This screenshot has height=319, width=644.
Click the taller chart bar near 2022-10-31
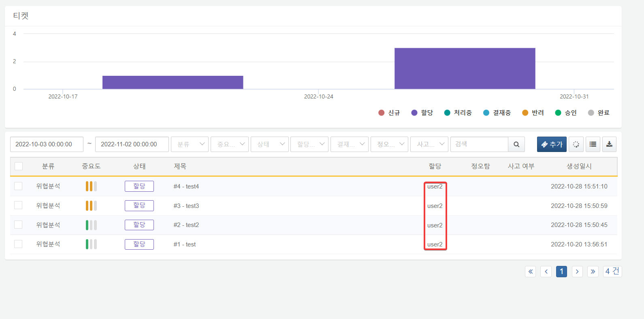465,69
